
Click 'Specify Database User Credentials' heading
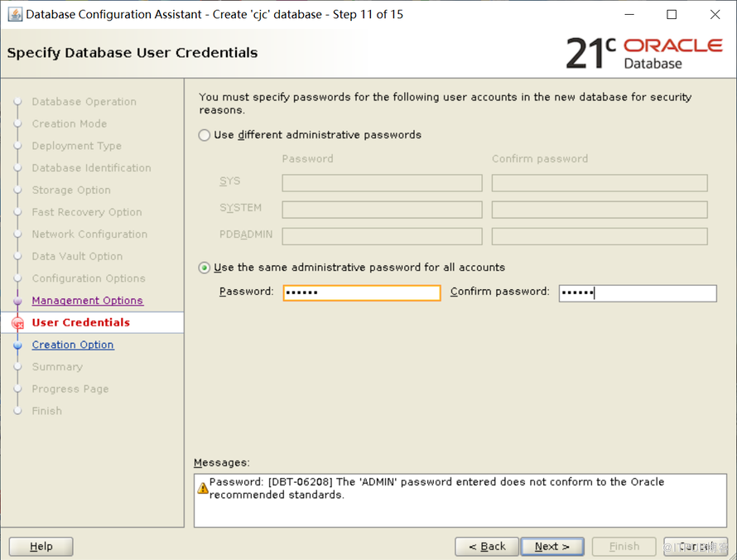[132, 53]
